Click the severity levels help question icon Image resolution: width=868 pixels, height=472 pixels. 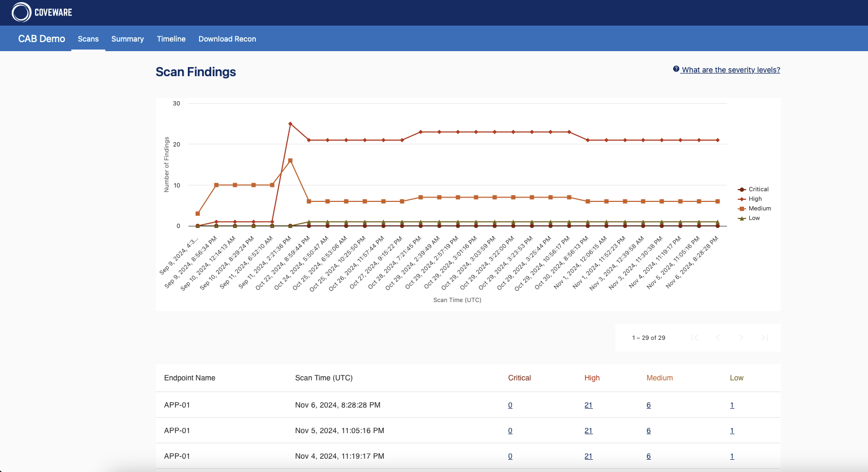click(x=676, y=69)
